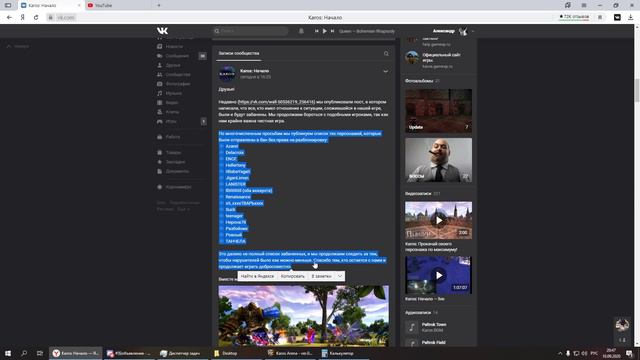Play the 2:00 video thumbnail
This screenshot has width=640, height=360.
[438, 220]
